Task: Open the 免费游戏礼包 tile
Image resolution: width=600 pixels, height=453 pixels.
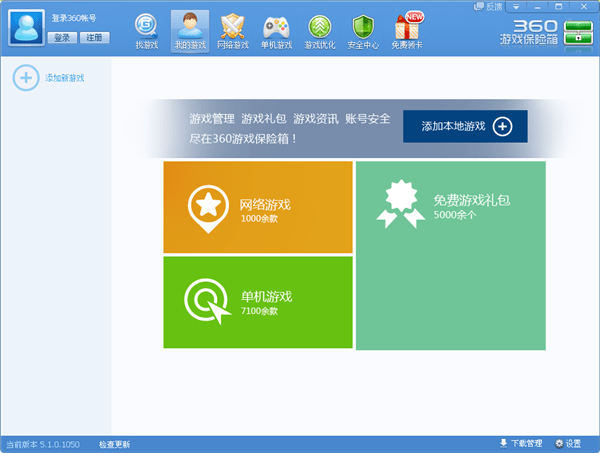Action: click(451, 255)
